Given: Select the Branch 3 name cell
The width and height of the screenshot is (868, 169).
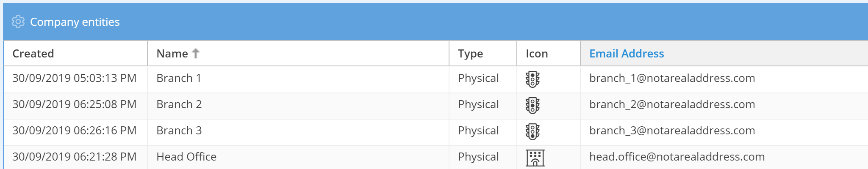Looking at the screenshot, I should coord(179,131).
